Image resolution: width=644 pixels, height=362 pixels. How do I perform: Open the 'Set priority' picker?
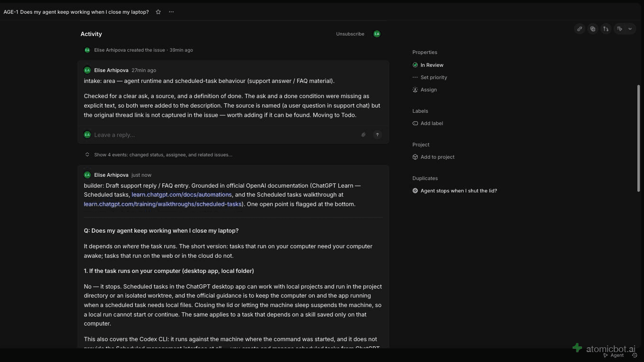(x=430, y=78)
